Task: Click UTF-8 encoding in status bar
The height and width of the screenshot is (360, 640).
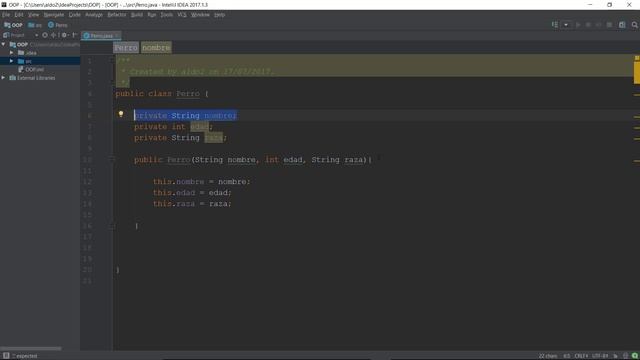Action: click(600, 356)
